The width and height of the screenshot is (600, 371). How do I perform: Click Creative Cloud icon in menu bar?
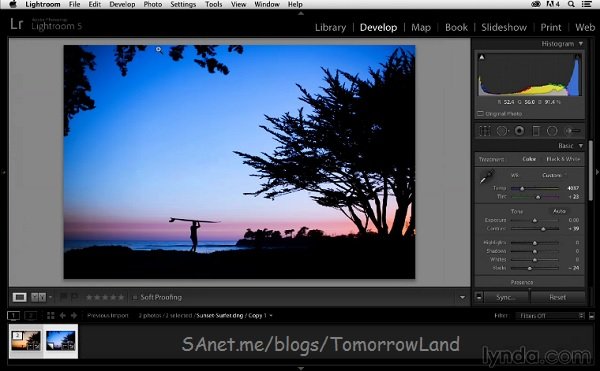[536, 4]
